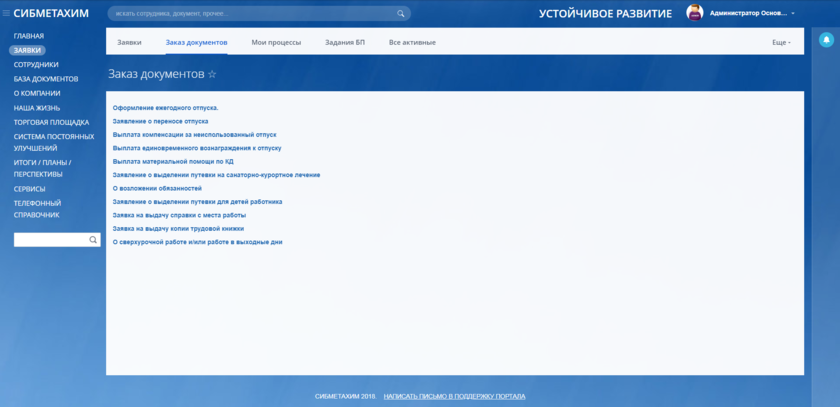Open О сверхурочной работе link
Screen dimensions: 840x407
197,242
